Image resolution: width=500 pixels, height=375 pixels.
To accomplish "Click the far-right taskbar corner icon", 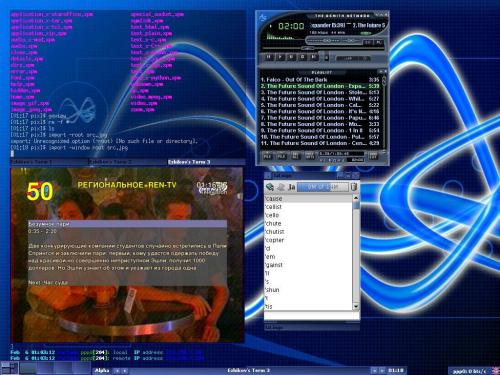I will 495,371.
